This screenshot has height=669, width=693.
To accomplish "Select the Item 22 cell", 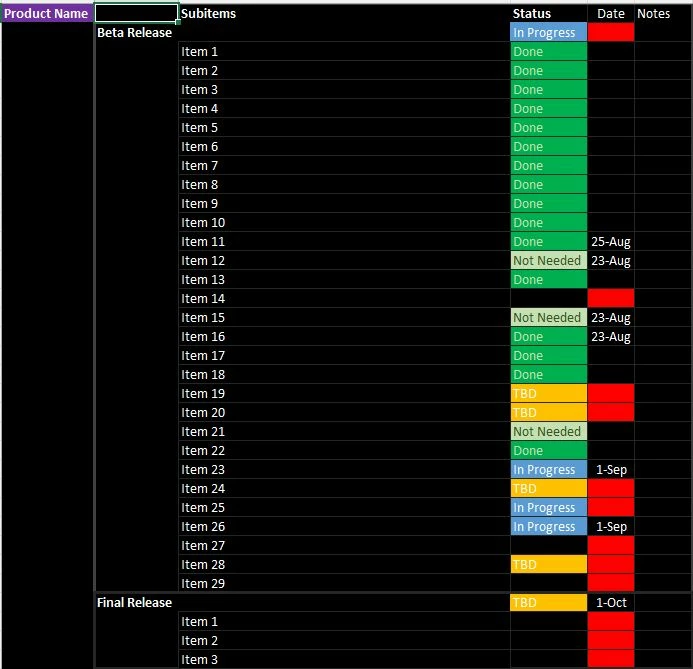I will pos(344,451).
